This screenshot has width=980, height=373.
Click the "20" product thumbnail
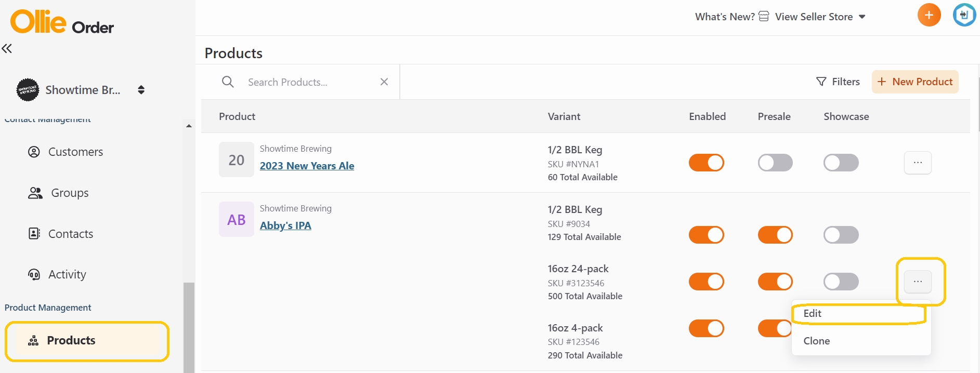[x=237, y=159]
